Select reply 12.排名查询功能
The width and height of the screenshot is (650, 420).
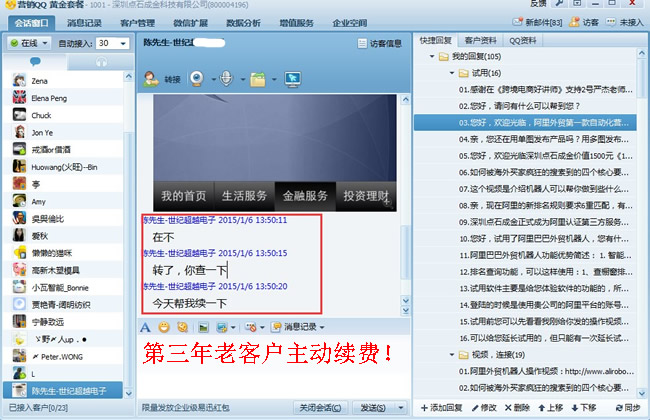coord(525,272)
